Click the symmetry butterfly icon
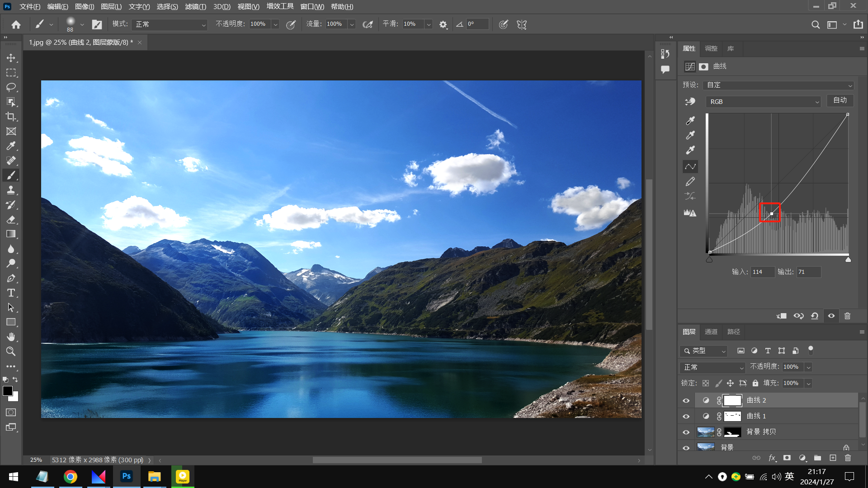Screen dimensions: 868x488 click(522, 24)
